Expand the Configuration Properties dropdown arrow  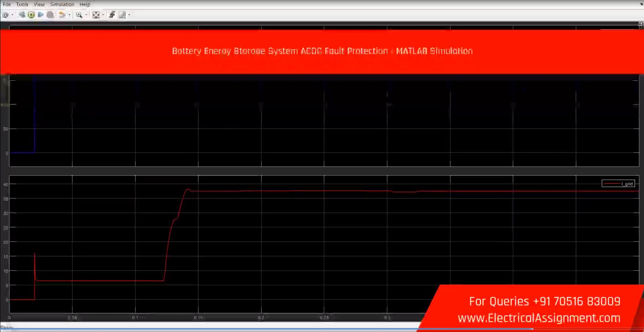coord(13,15)
